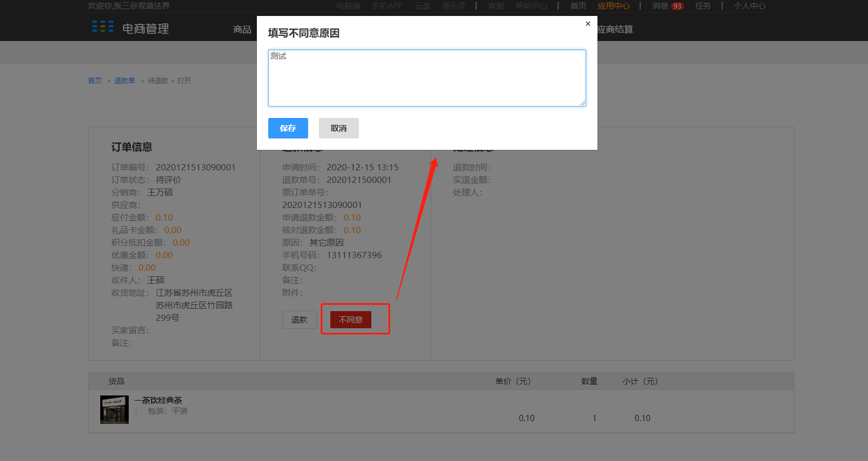Click order number after 订单编号 label
The image size is (868, 461).
click(195, 168)
